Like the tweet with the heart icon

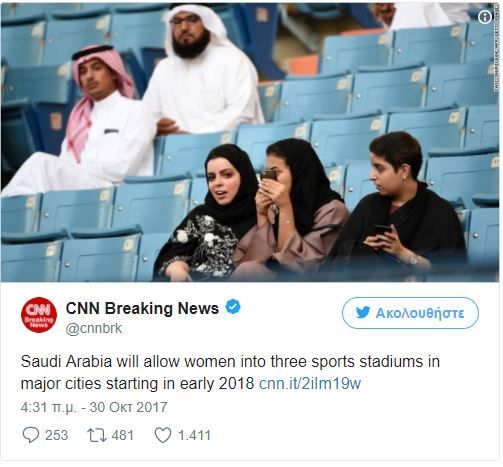point(163,435)
